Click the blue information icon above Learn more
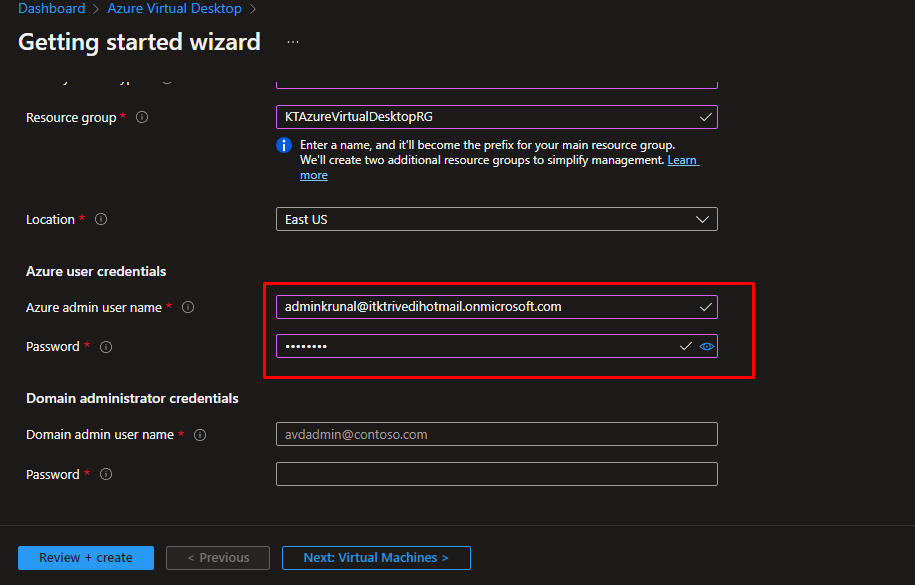This screenshot has width=915, height=585. coord(284,145)
